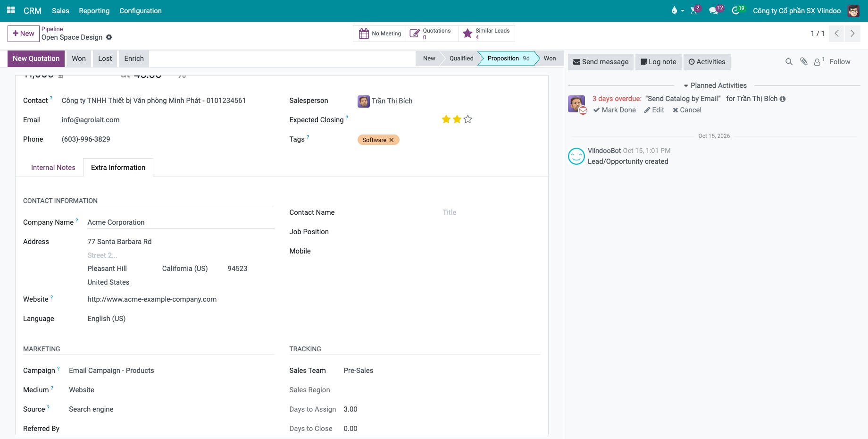868x439 pixels.
Task: Click the info icon beside Trần Thị Bích activity
Action: pos(783,99)
